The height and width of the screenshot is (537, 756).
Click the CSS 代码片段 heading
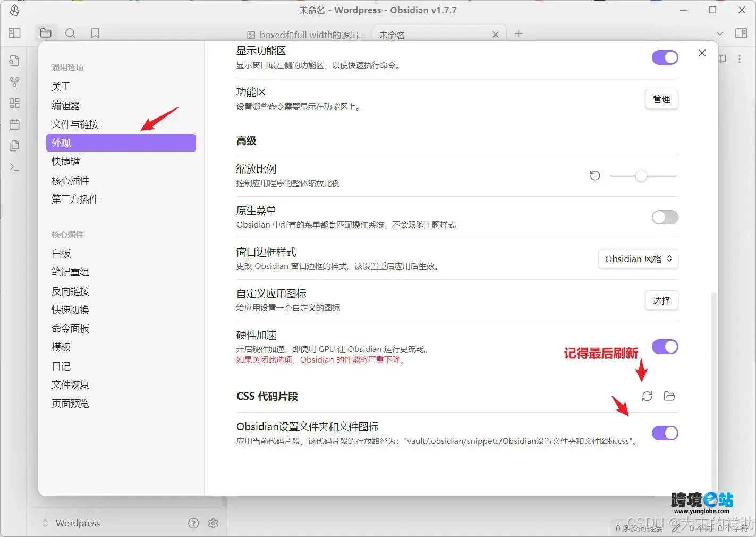pyautogui.click(x=267, y=396)
